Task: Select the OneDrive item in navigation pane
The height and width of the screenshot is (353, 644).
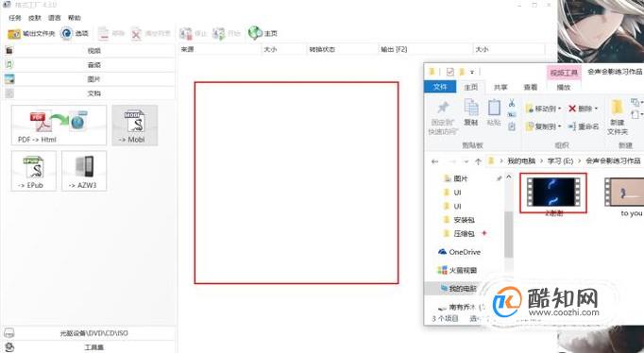Action: (x=459, y=252)
